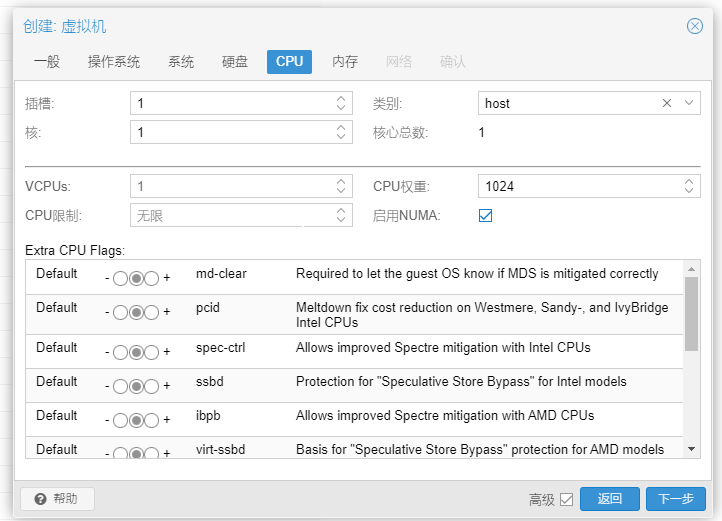This screenshot has height=521, width=722.
Task: Click the CPU flags list scrollbar thumb
Action: [x=691, y=314]
